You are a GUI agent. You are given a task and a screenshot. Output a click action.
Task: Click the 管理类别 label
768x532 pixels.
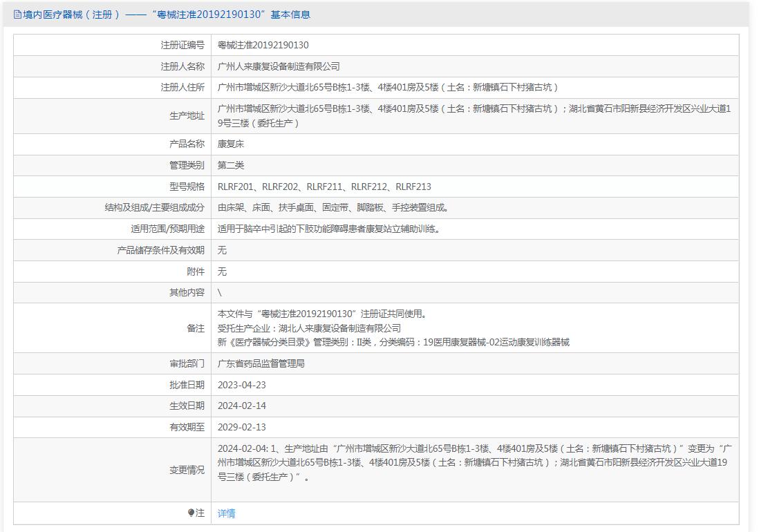coord(187,165)
